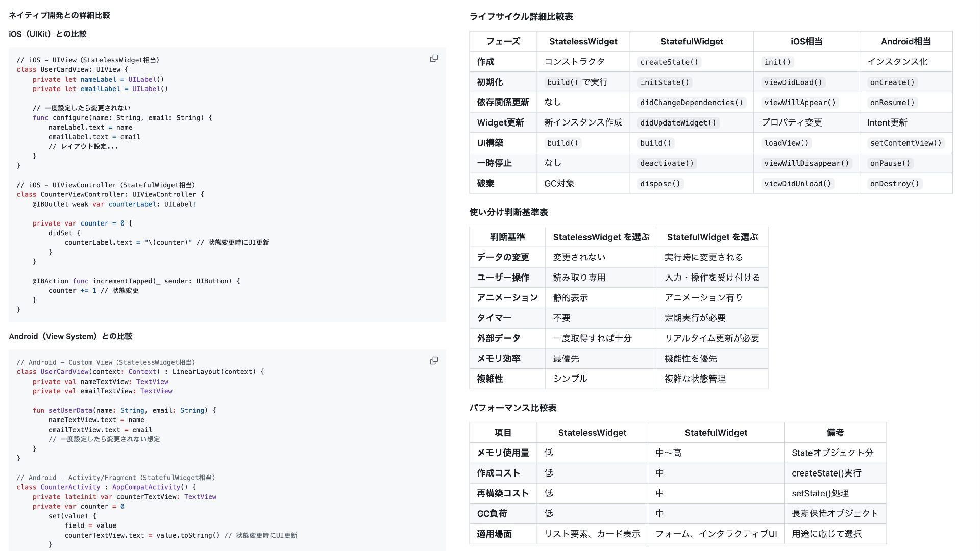This screenshot has width=980, height=551.
Task: Click the viewDidUnload() code cell
Action: (797, 184)
